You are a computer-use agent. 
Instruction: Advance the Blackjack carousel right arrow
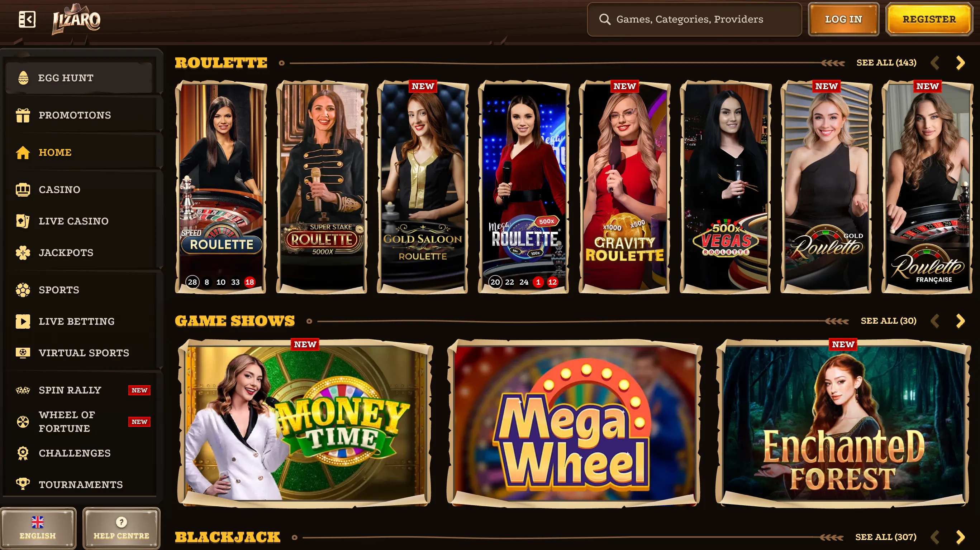coord(960,537)
